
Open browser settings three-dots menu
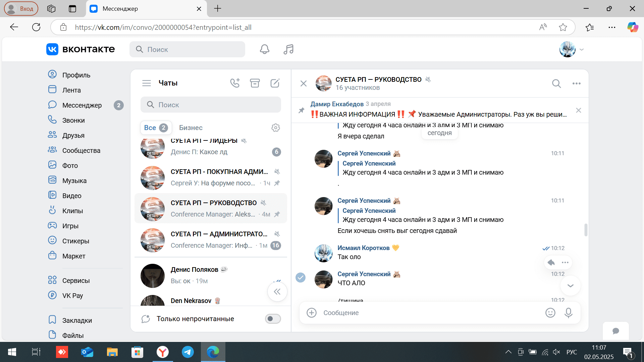pos(612,27)
